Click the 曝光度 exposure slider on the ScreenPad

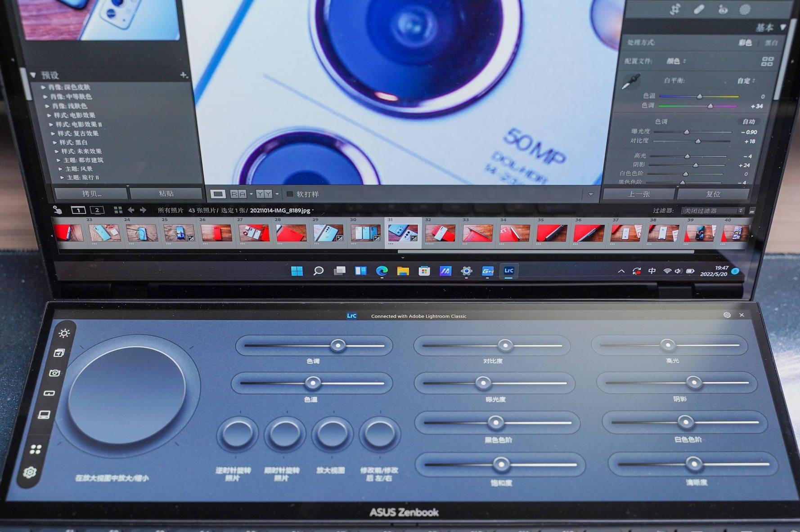[484, 383]
